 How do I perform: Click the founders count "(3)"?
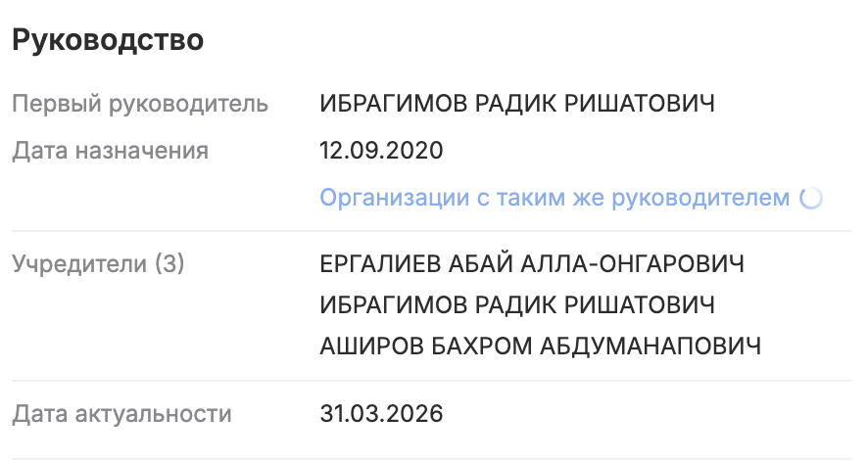pyautogui.click(x=168, y=263)
